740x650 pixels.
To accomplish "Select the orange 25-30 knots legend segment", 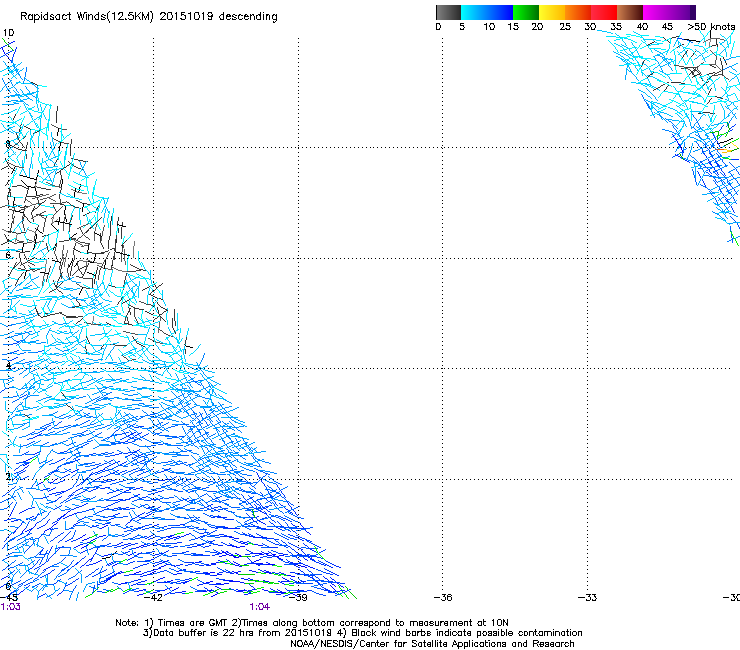I will 578,12.
